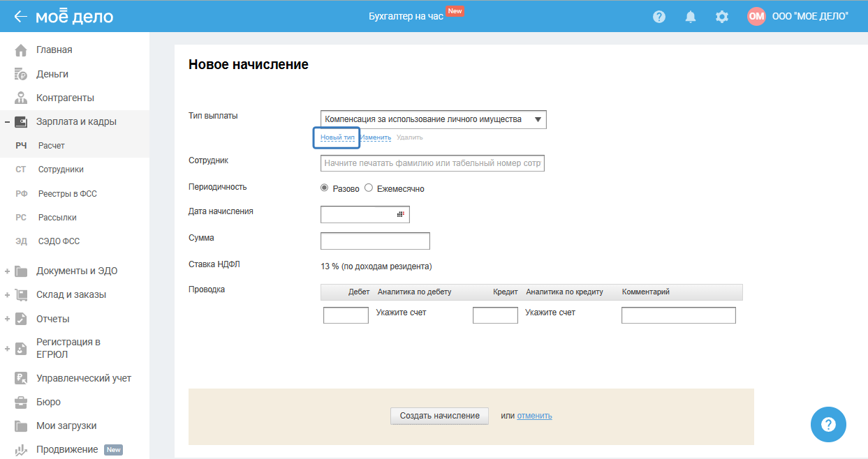
Task: Click the OM user avatar
Action: pos(756,16)
